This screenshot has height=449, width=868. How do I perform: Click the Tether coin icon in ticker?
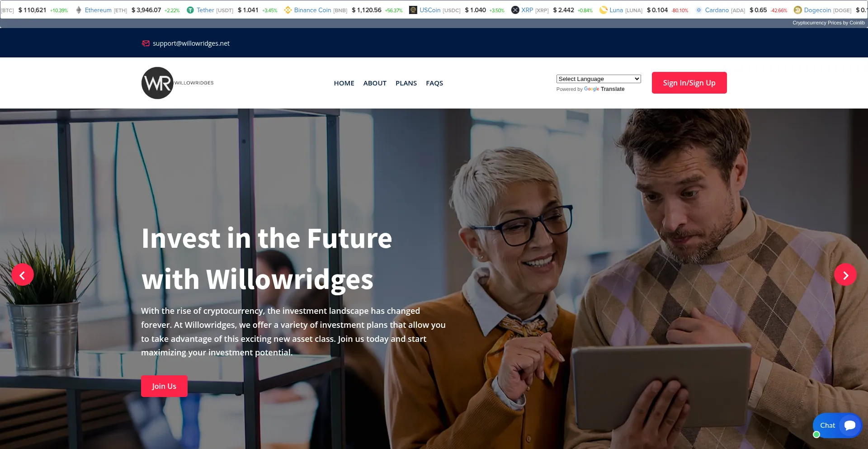[190, 10]
